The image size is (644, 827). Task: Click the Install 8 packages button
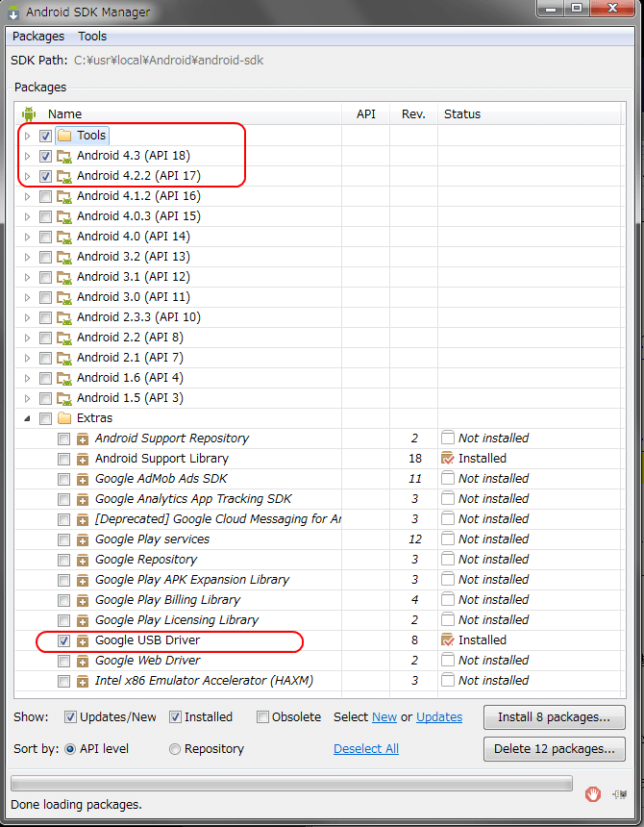tap(554, 717)
